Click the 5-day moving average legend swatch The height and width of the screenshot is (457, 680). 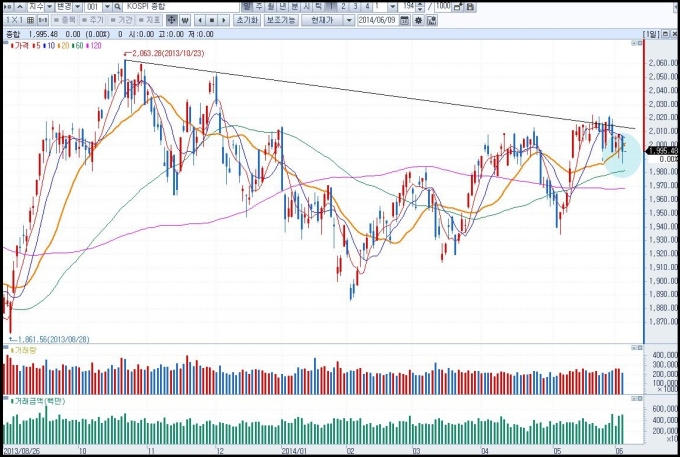(33, 46)
